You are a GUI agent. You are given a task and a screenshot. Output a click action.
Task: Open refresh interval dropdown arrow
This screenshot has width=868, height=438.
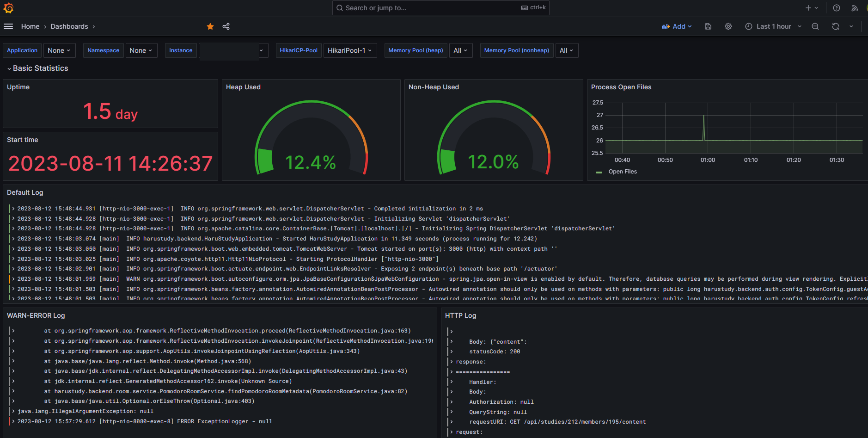[x=851, y=26]
